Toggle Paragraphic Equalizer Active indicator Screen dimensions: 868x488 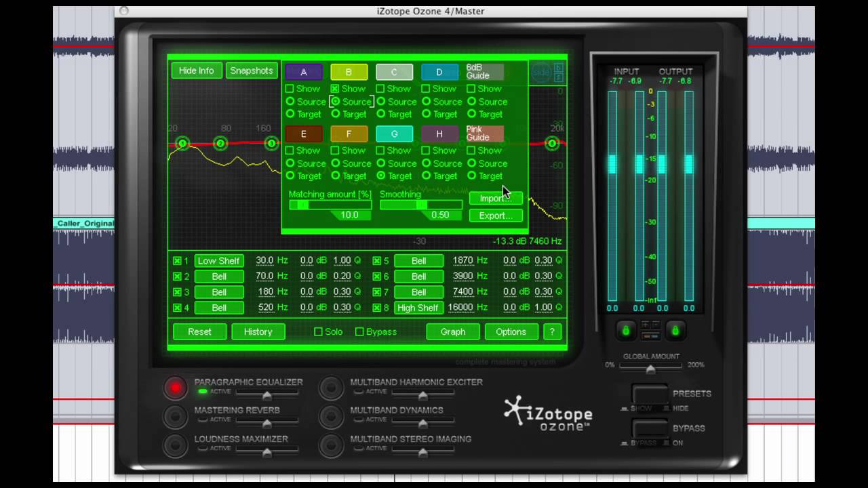tap(202, 392)
